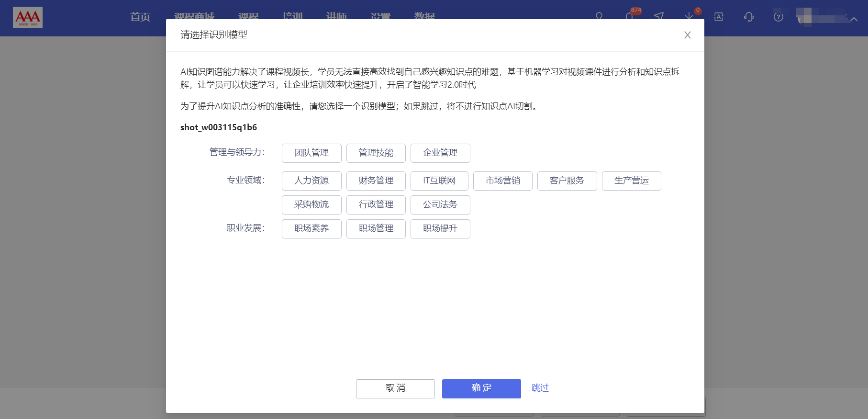
Task: Choose the 生产营运 model
Action: [x=632, y=181]
